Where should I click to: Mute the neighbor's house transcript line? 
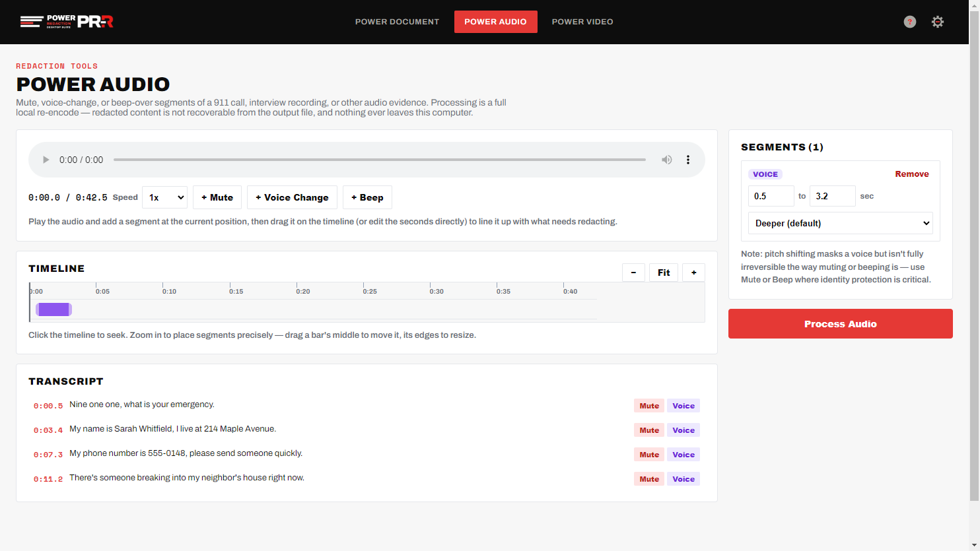[x=648, y=479]
